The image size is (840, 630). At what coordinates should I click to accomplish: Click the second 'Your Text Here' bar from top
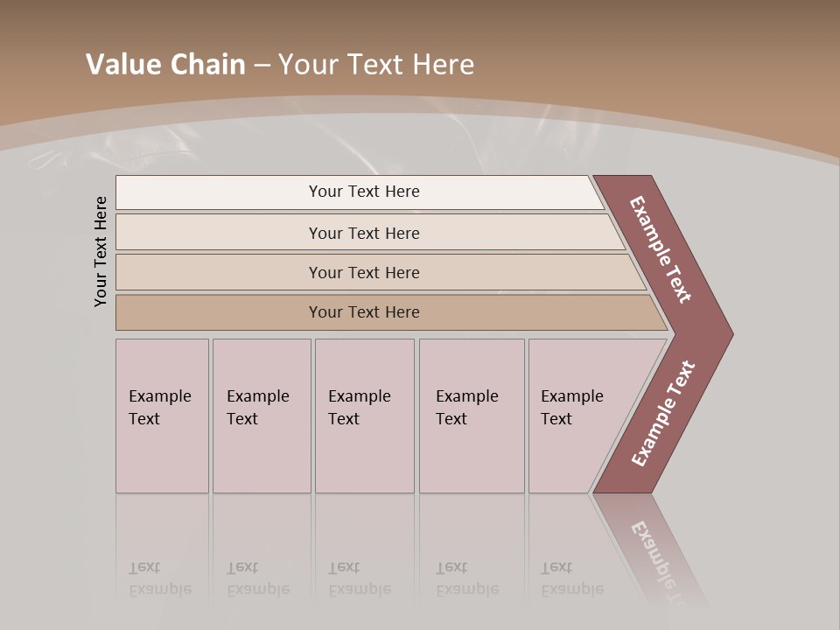[364, 233]
